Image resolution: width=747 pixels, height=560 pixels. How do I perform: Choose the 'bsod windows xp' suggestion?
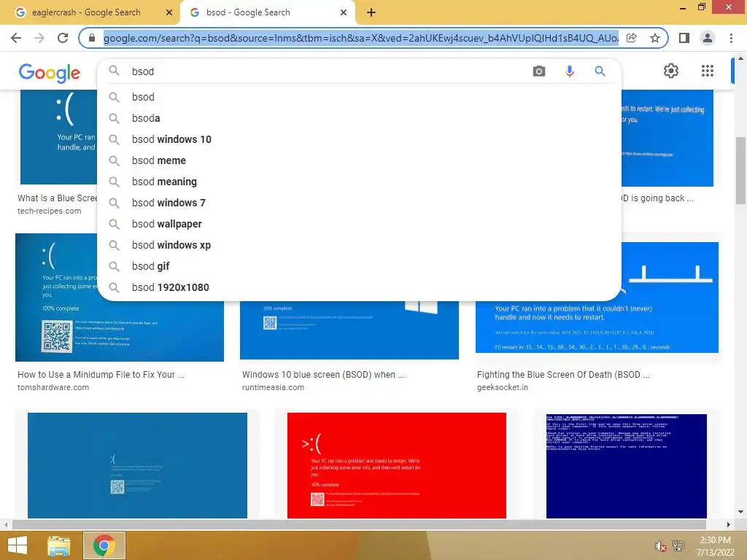pos(359,245)
